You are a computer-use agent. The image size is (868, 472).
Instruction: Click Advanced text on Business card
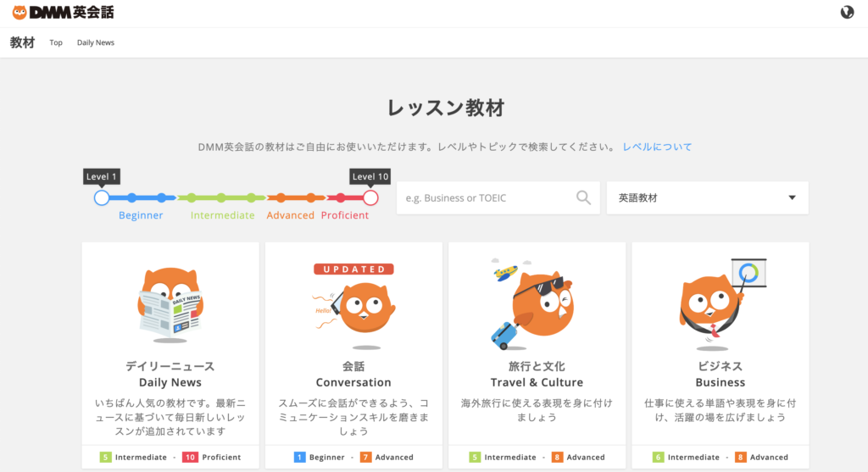click(x=769, y=457)
